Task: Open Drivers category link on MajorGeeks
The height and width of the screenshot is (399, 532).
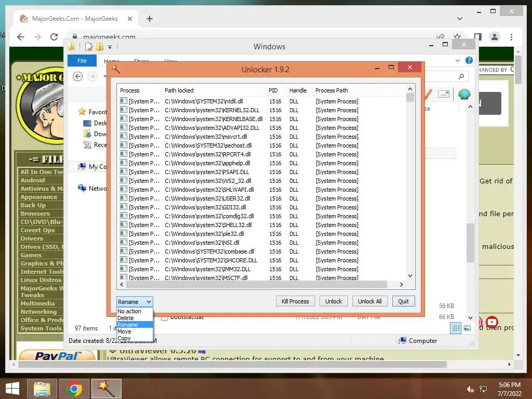Action: tap(32, 238)
